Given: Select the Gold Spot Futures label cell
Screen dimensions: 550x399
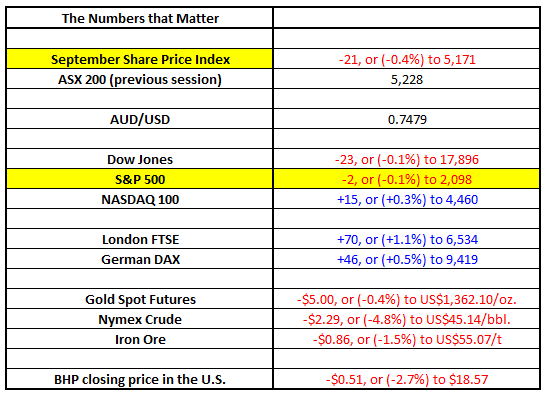Looking at the screenshot, I should point(140,299).
